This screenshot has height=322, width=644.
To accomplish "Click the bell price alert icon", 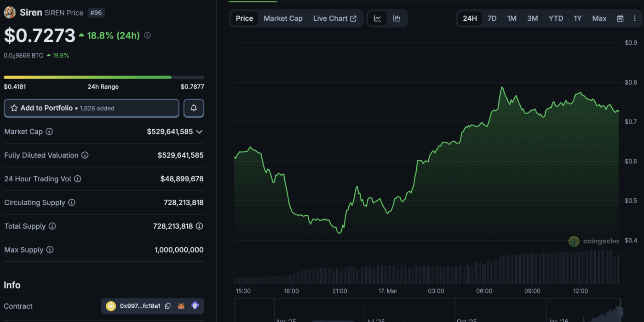I will click(194, 108).
